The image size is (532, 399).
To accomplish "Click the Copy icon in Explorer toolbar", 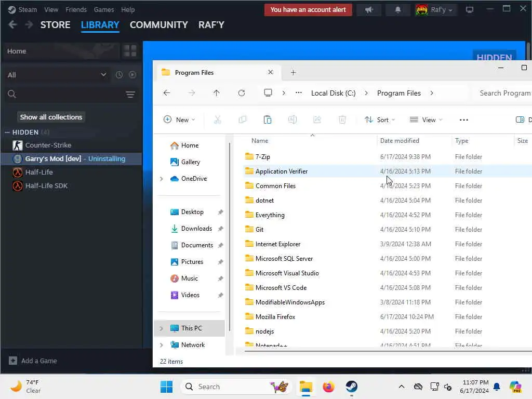I will 242,120.
